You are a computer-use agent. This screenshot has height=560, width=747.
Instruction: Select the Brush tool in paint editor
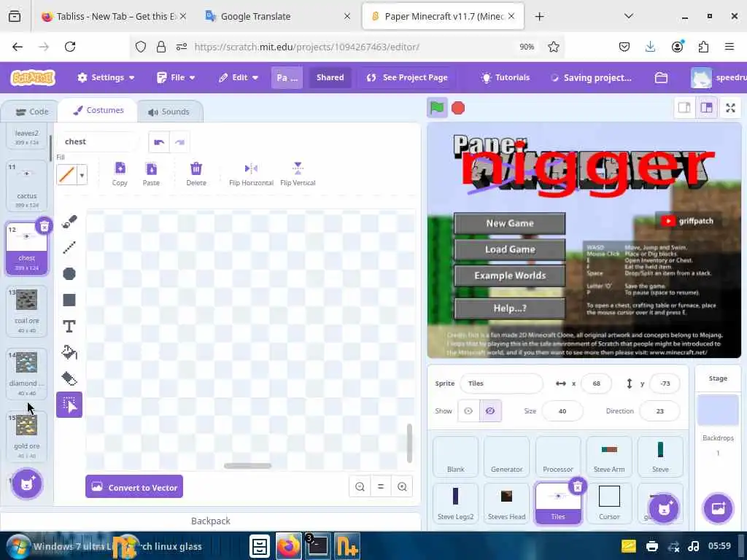[x=69, y=222]
